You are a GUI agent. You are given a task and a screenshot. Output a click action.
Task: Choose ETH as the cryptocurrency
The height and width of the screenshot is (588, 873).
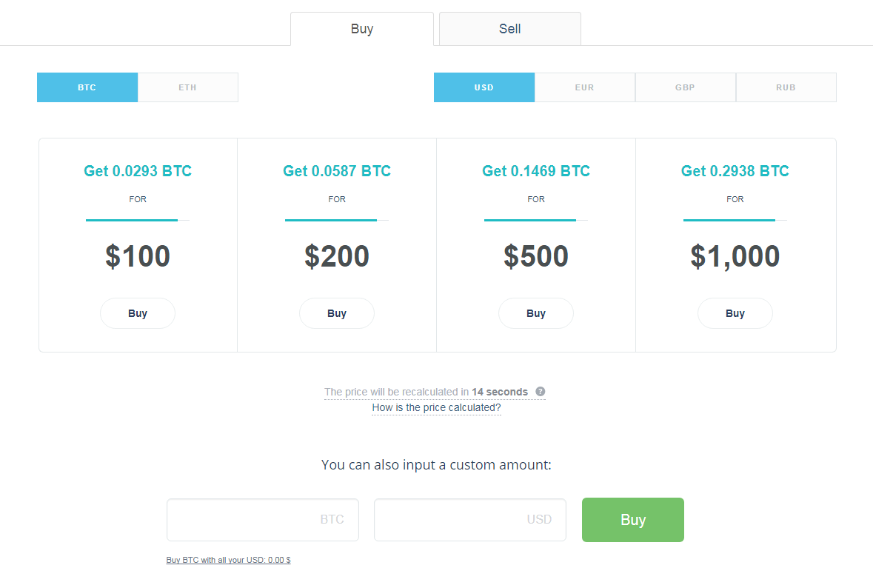[x=188, y=87]
